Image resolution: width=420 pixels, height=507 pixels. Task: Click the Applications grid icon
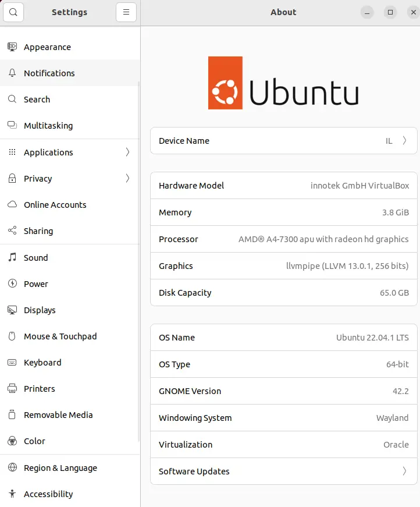(x=12, y=152)
